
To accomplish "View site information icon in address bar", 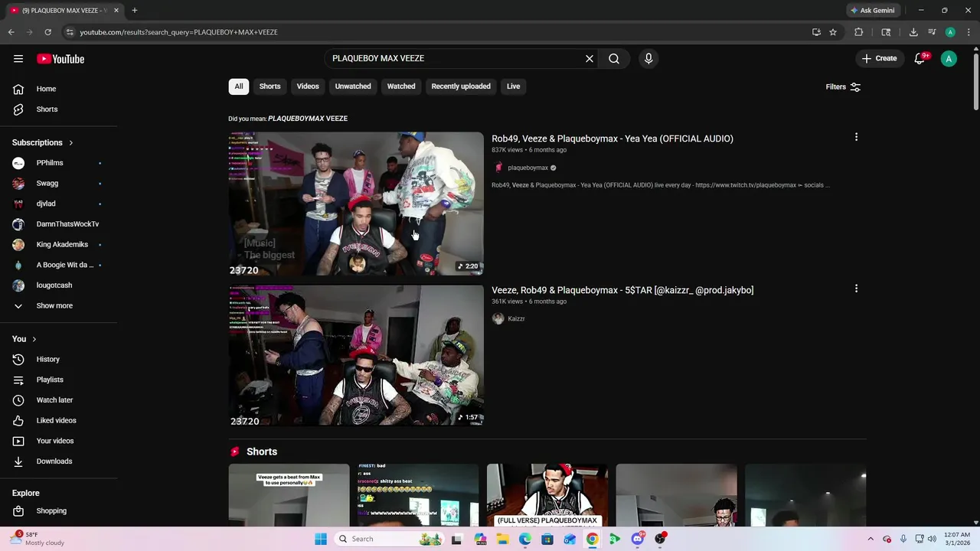I will click(70, 32).
